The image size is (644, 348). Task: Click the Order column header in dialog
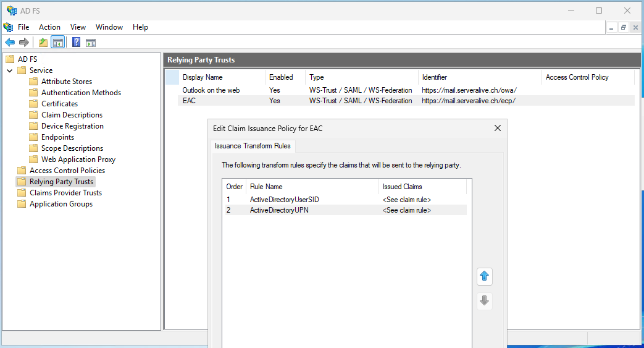click(x=234, y=187)
